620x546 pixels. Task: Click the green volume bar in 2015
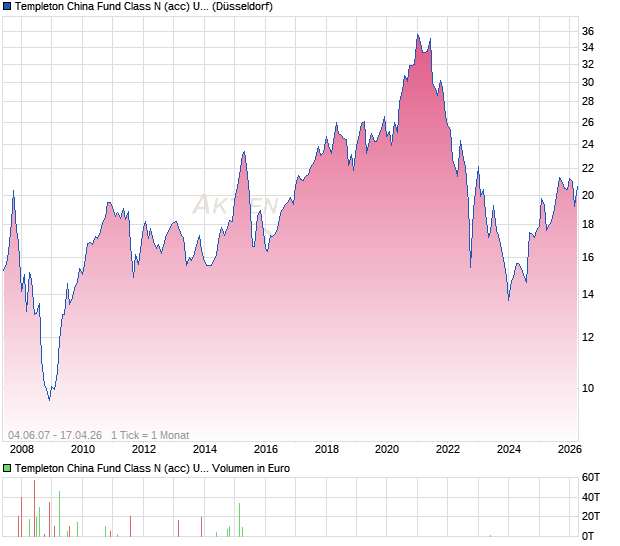point(239,520)
